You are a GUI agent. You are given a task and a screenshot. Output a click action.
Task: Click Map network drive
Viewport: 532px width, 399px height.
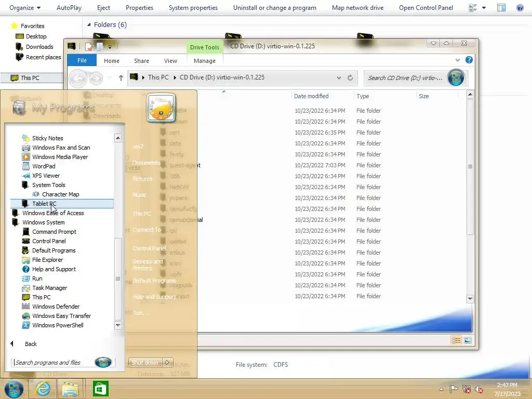point(357,8)
